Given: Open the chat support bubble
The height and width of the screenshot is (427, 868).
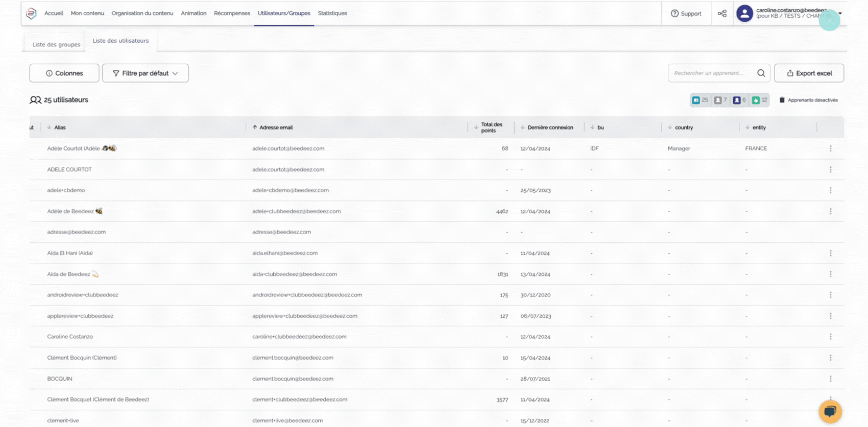Looking at the screenshot, I should click(x=830, y=411).
